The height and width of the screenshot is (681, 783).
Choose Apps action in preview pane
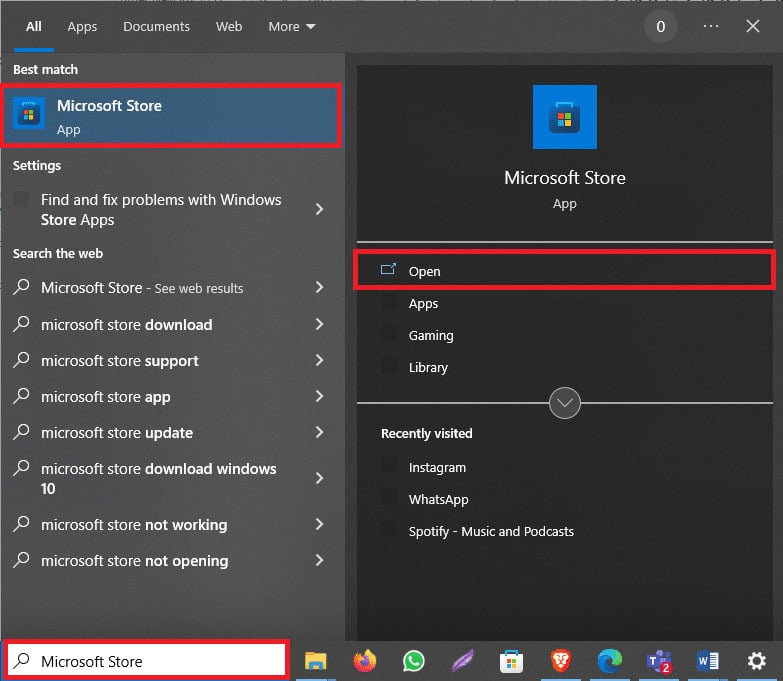point(565,304)
